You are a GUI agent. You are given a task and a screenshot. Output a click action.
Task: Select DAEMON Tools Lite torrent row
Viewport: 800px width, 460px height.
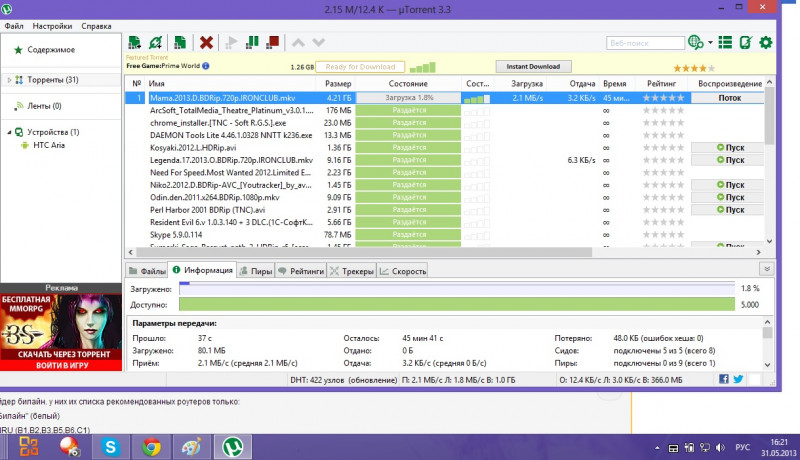tap(444, 135)
